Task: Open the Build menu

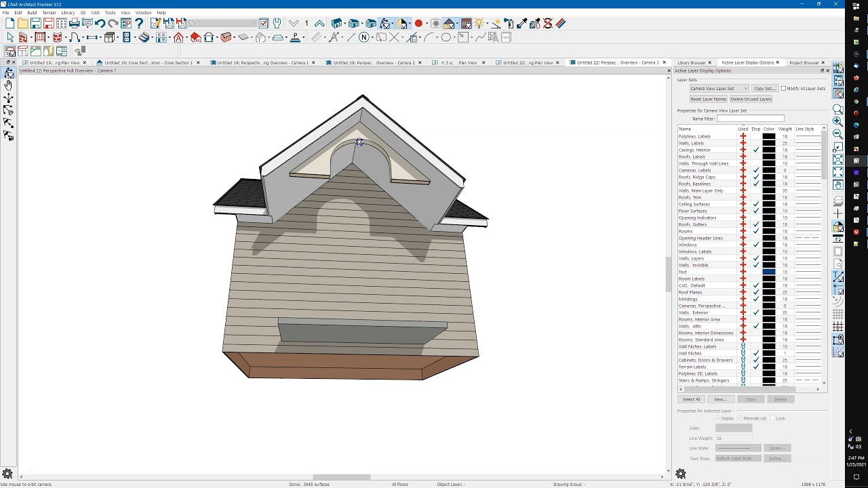Action: click(x=32, y=13)
